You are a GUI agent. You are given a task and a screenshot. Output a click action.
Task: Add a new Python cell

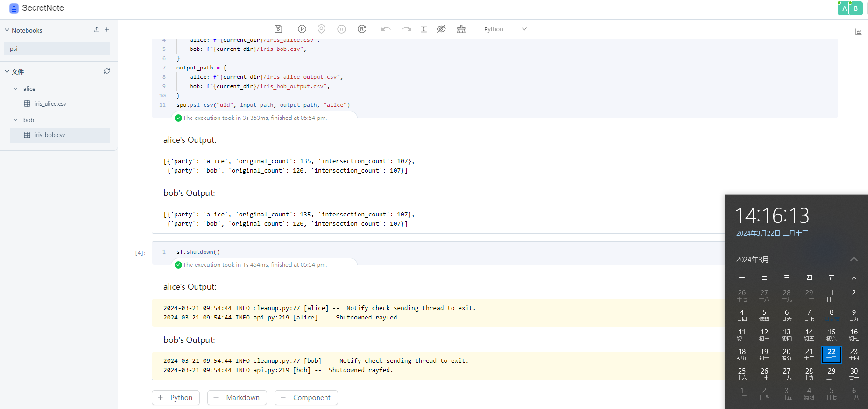click(x=176, y=398)
